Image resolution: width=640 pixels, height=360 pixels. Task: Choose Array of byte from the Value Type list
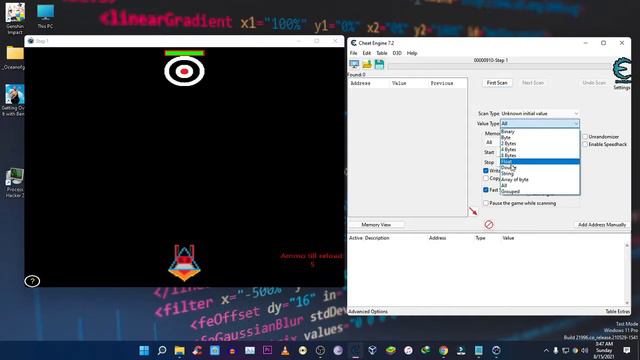(x=540, y=179)
